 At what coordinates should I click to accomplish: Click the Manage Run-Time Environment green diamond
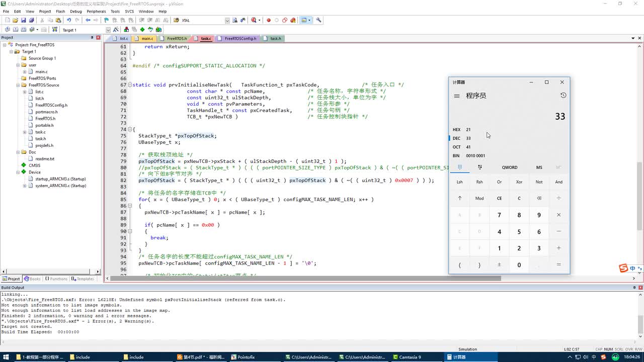(142, 30)
